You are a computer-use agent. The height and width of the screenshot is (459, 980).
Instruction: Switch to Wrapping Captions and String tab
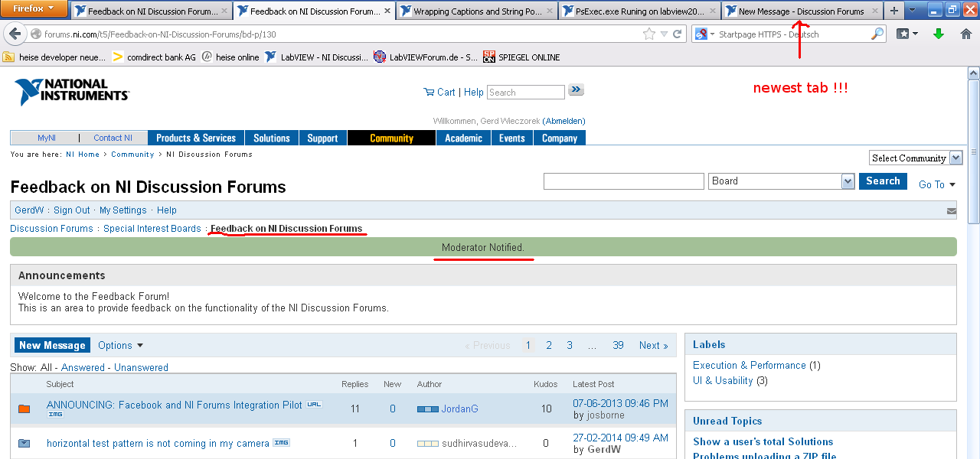click(475, 11)
